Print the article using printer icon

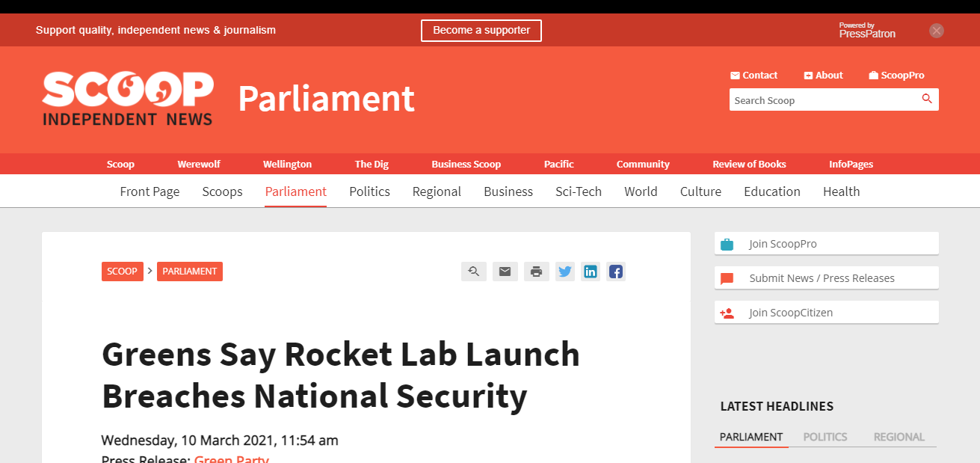[x=536, y=272]
